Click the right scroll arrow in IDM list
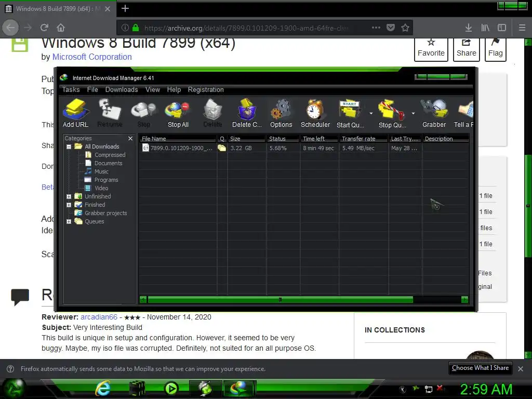Viewport: 532px width, 399px height. (x=464, y=300)
